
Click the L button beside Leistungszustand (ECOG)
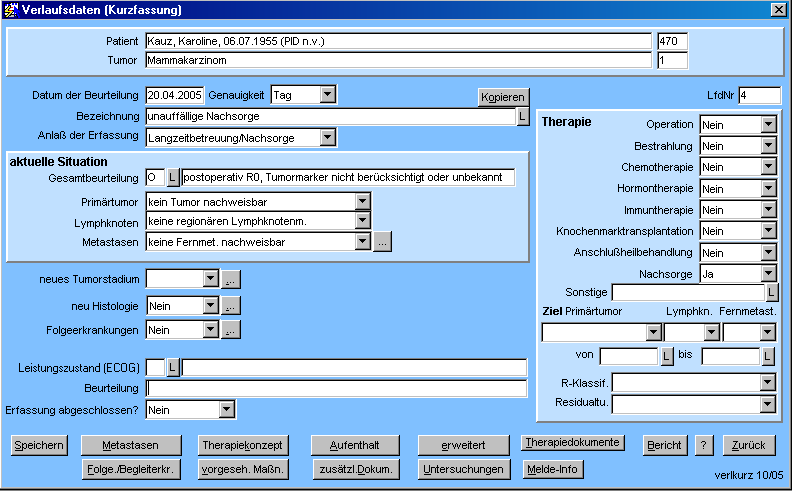(172, 367)
